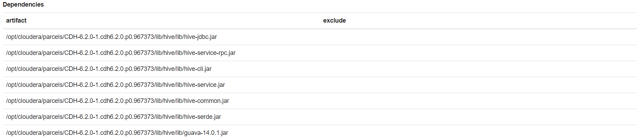Click /opt/cloudera prefix in the hive-serde row
Screen dimensions: 644x139
(x=24, y=117)
